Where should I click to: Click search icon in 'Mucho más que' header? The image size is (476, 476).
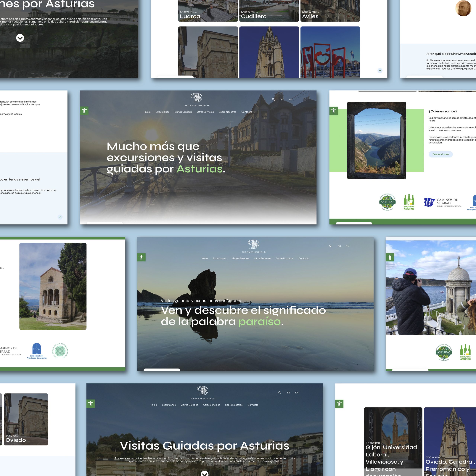point(273,99)
